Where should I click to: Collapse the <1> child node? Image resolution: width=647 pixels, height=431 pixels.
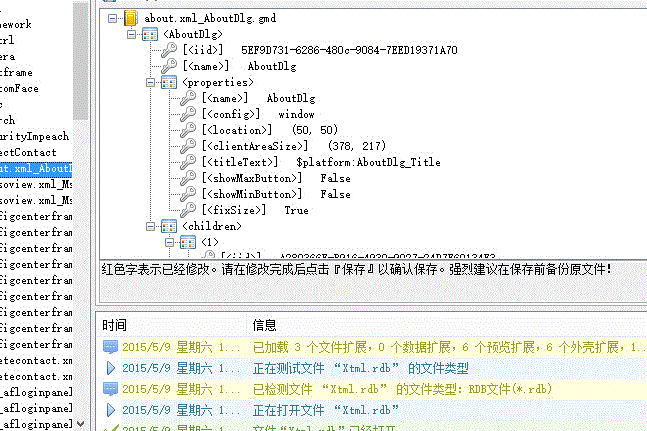(x=169, y=243)
